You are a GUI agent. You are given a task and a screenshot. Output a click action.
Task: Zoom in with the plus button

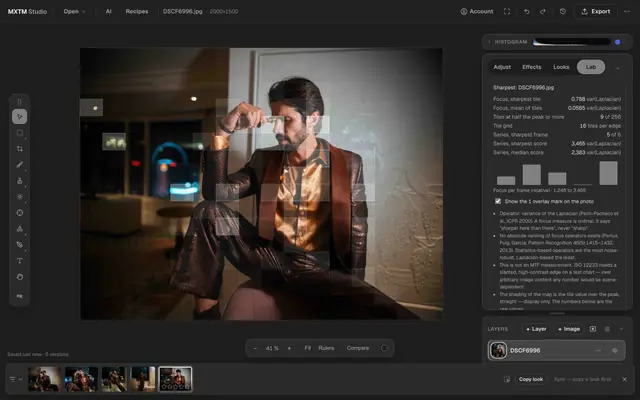click(289, 348)
